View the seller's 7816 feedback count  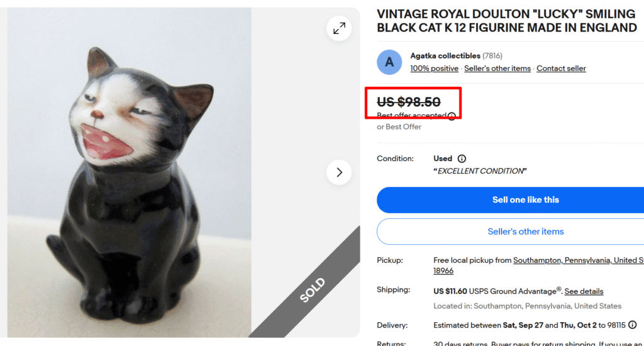492,56
